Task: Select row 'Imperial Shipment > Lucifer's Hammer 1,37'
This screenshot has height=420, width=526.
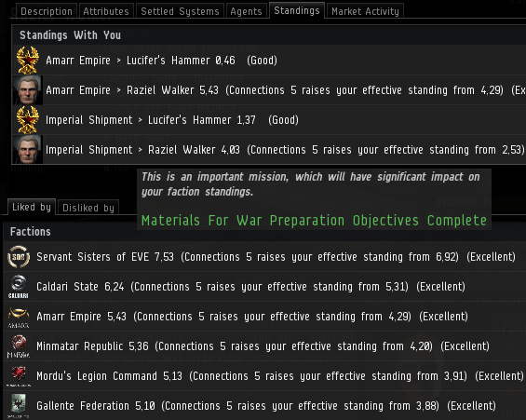Action: (269, 120)
